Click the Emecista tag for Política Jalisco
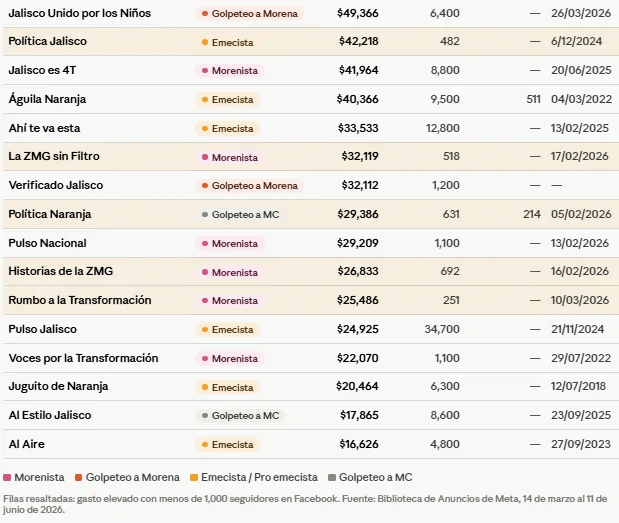Image resolution: width=619 pixels, height=523 pixels. (x=228, y=42)
